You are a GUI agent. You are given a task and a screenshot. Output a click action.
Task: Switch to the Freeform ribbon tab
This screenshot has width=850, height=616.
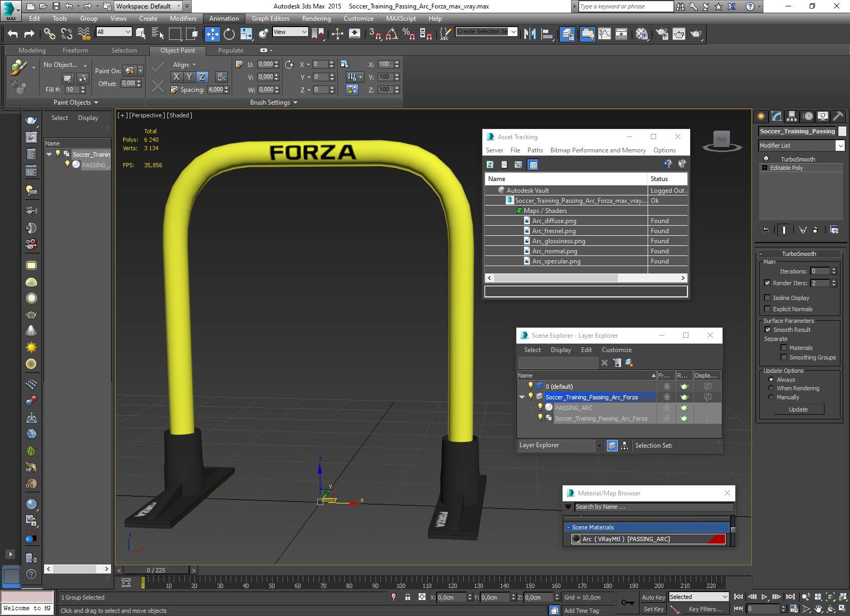75,50
